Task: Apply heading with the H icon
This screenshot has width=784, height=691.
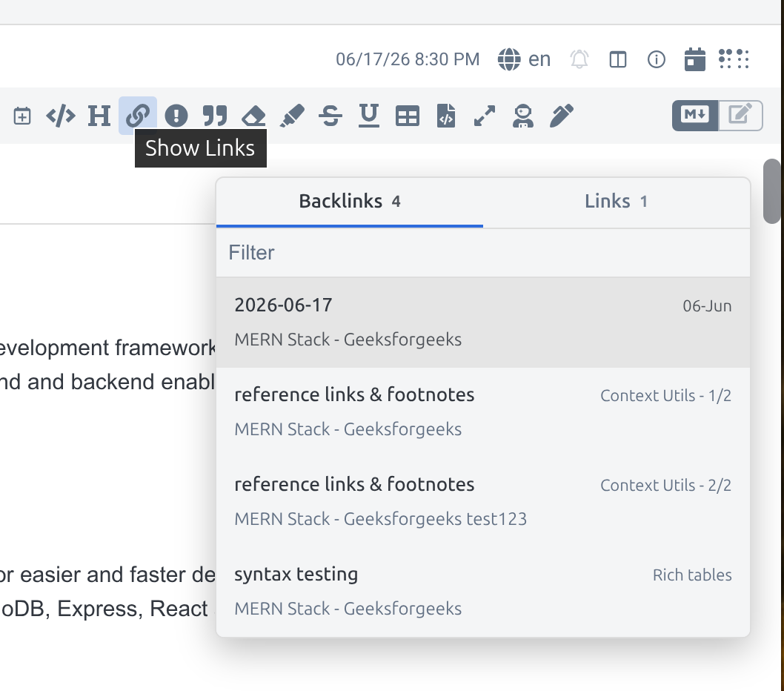Action: pos(99,116)
